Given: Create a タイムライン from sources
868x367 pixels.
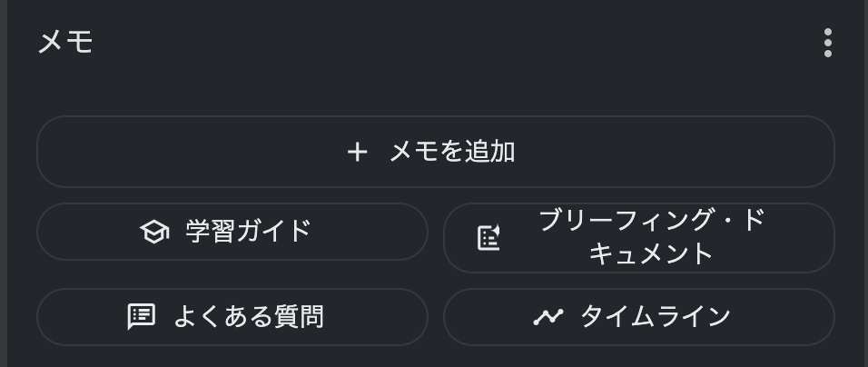Looking at the screenshot, I should (x=639, y=317).
